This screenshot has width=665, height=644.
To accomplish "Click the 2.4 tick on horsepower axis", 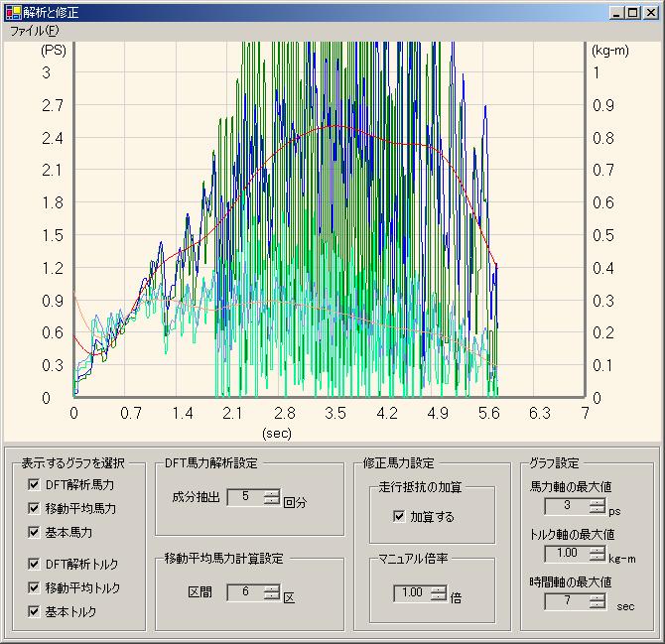I will (53, 138).
